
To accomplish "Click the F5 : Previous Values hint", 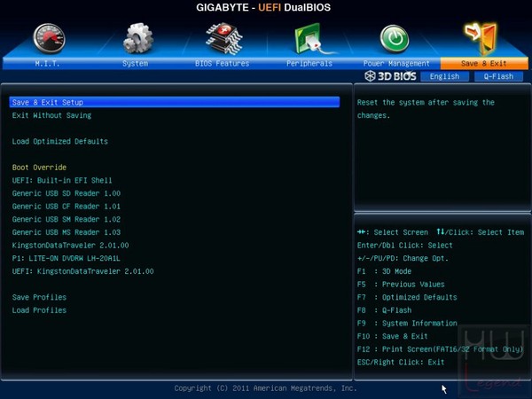I will 401,285.
